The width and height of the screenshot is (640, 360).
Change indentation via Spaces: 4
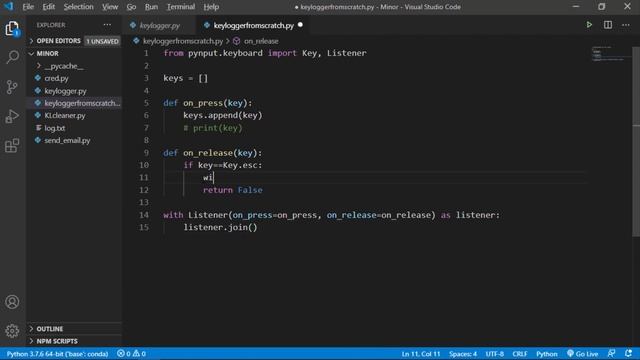(463, 354)
